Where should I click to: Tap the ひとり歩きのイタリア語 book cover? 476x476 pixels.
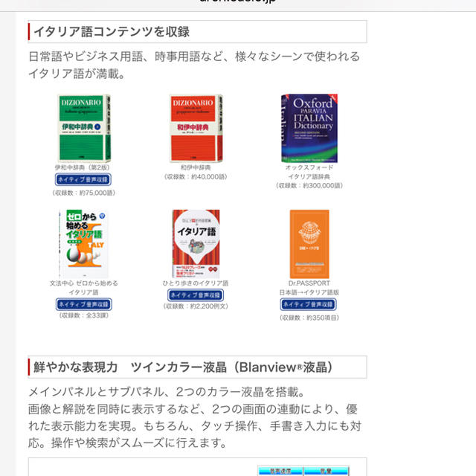[196, 244]
